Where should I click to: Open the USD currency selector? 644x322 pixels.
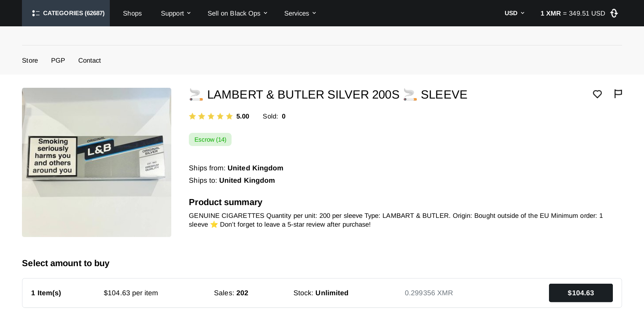[514, 13]
